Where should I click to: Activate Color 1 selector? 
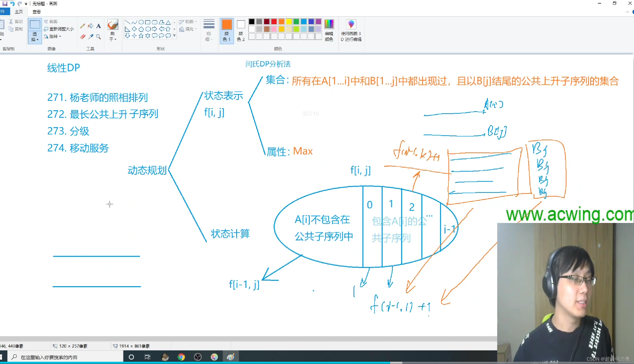tap(227, 31)
